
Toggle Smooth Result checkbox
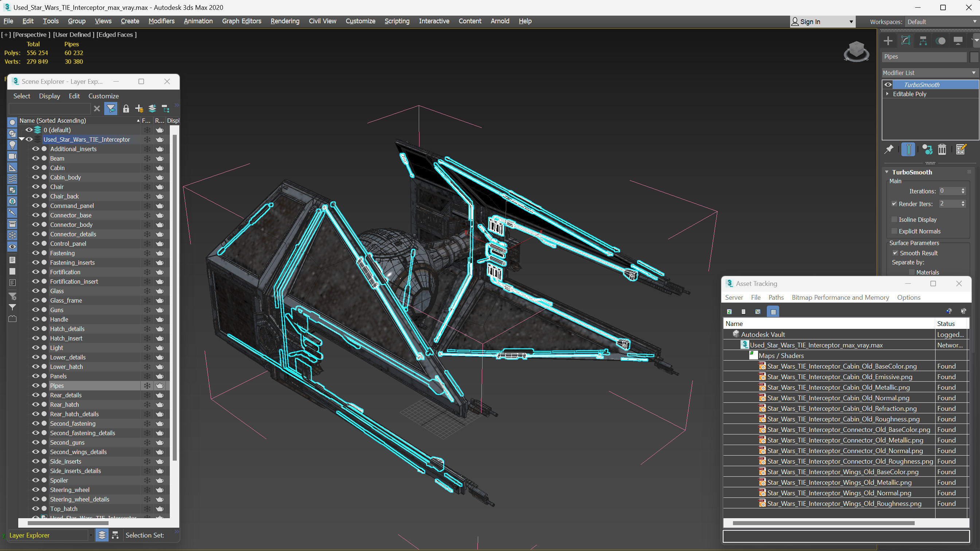pyautogui.click(x=895, y=253)
